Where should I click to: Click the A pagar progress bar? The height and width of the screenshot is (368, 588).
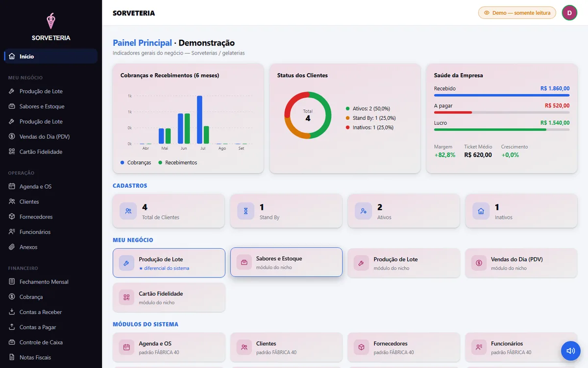[x=502, y=112]
